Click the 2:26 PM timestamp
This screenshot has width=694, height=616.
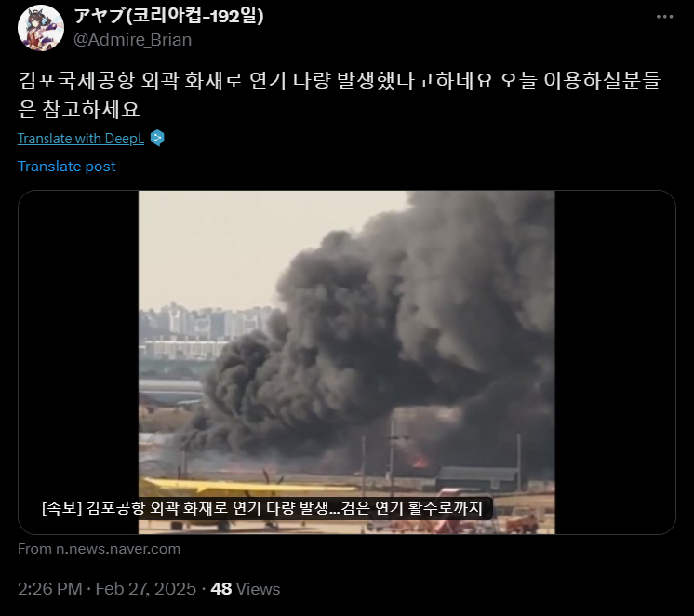click(x=50, y=589)
